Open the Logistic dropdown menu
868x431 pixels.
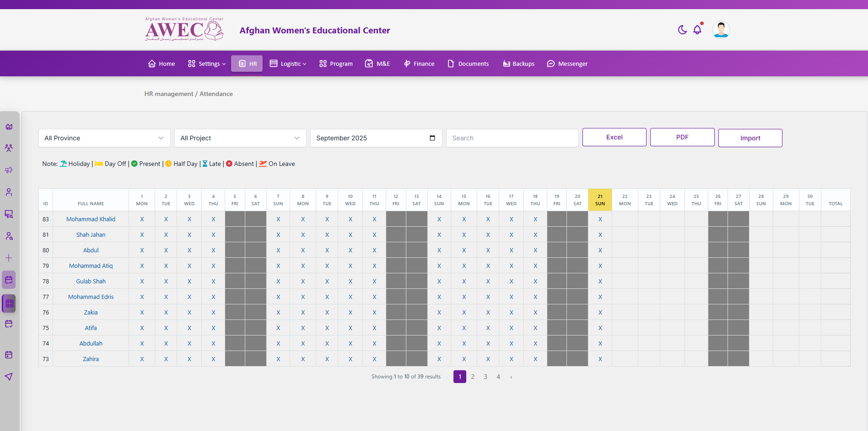288,64
